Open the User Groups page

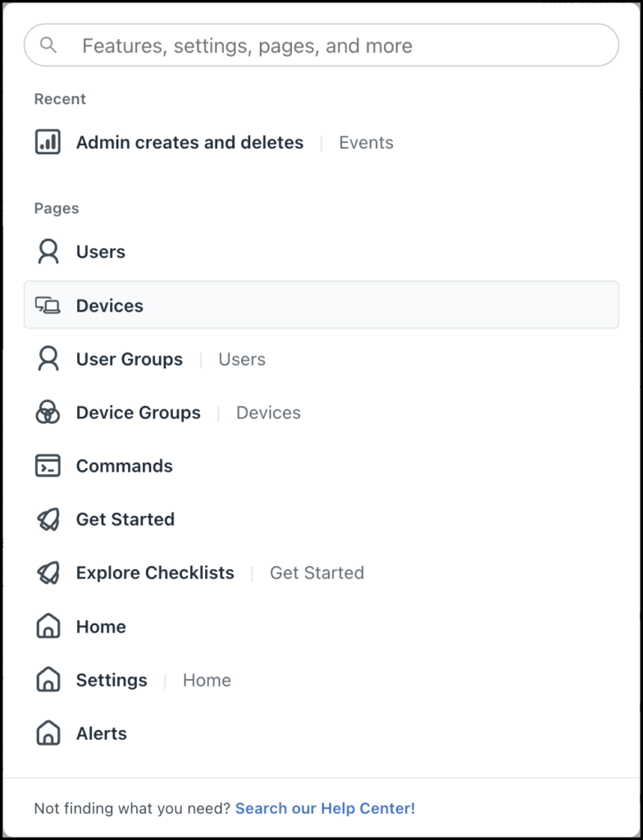(129, 358)
